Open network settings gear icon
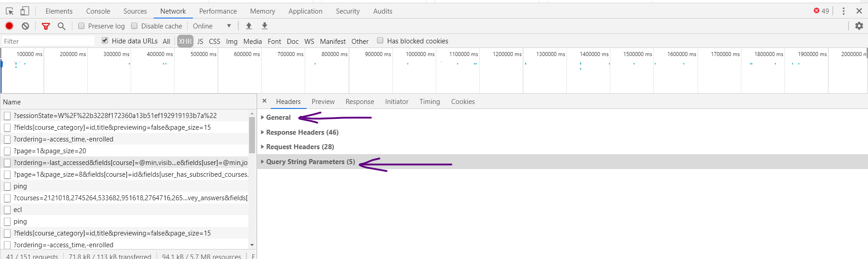 859,26
